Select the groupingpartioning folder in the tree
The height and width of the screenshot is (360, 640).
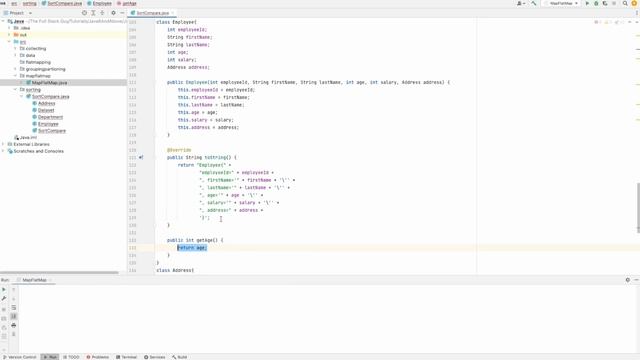tap(45, 69)
